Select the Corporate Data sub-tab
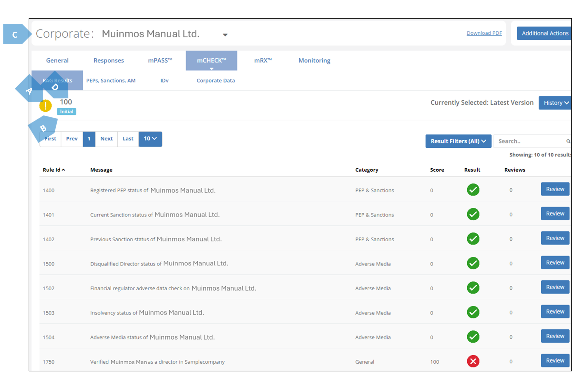Viewport: 588px width, 384px height. click(216, 81)
